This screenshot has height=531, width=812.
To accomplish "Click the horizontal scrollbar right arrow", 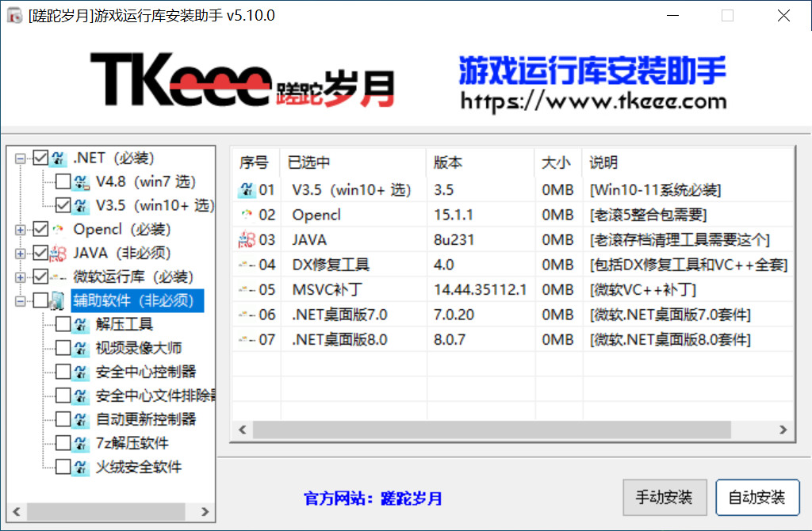I will click(x=783, y=430).
